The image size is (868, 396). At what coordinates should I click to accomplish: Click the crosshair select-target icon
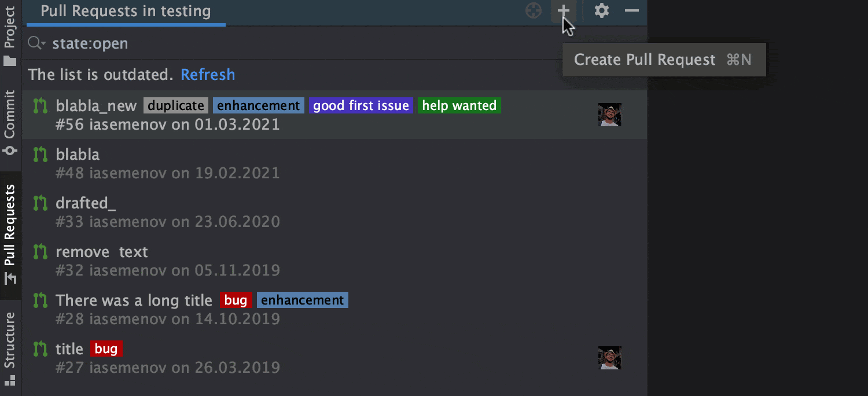point(532,10)
